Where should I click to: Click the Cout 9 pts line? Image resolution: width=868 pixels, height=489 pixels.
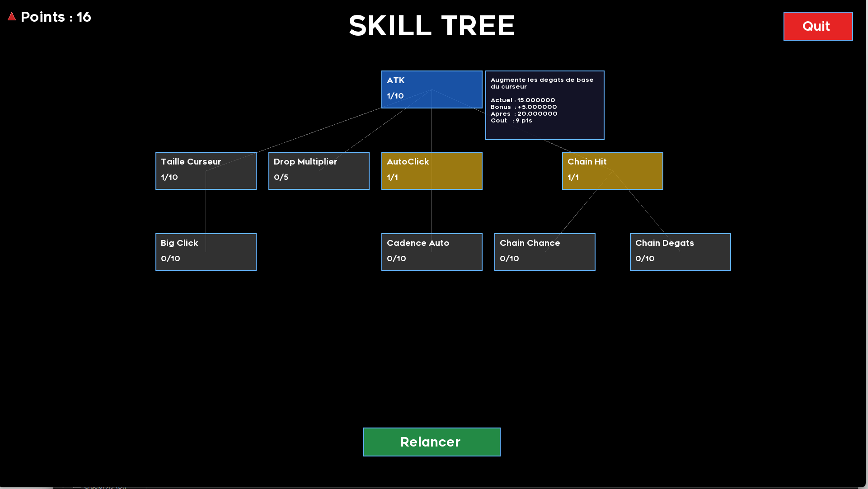[x=511, y=121]
